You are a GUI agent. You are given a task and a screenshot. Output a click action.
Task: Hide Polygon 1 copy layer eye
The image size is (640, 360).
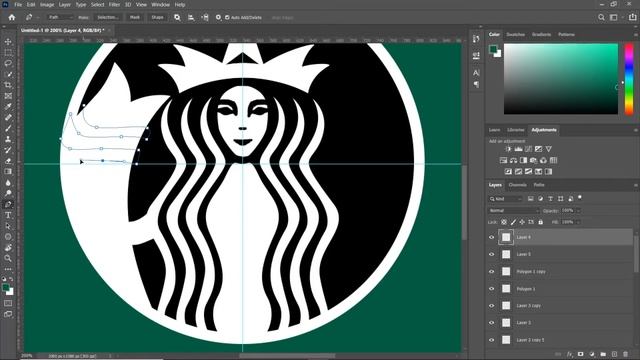(x=491, y=271)
